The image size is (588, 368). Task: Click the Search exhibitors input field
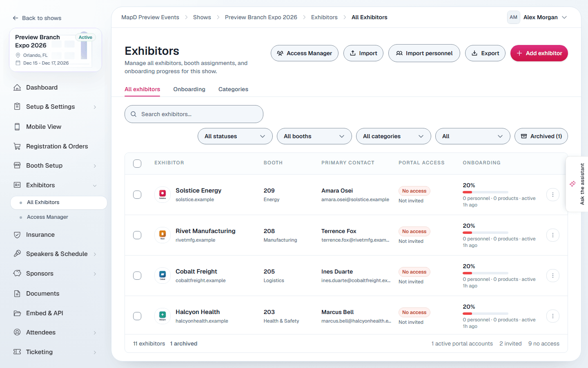pyautogui.click(x=194, y=114)
